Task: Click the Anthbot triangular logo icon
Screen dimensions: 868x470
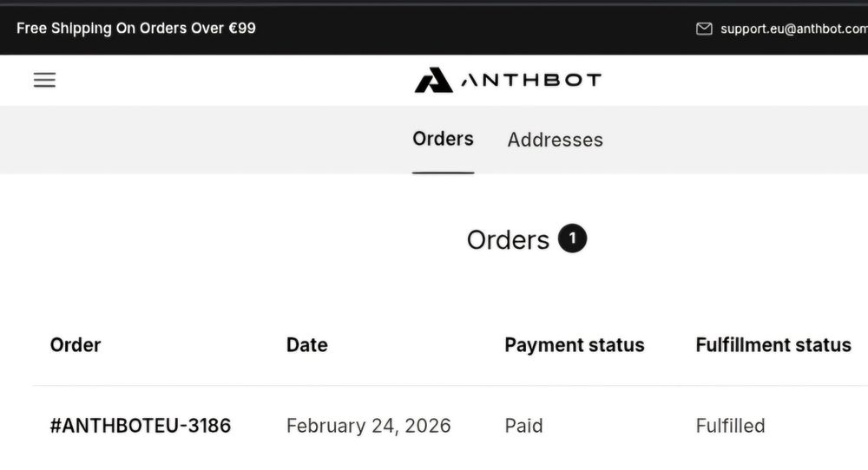Action: (x=433, y=81)
